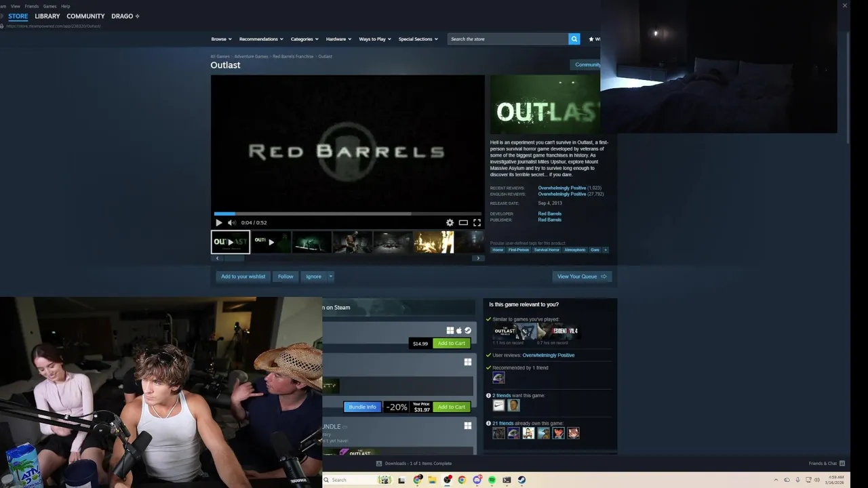Image resolution: width=868 pixels, height=488 pixels.
Task: Expand the Hardware dropdown menu
Action: pos(338,39)
